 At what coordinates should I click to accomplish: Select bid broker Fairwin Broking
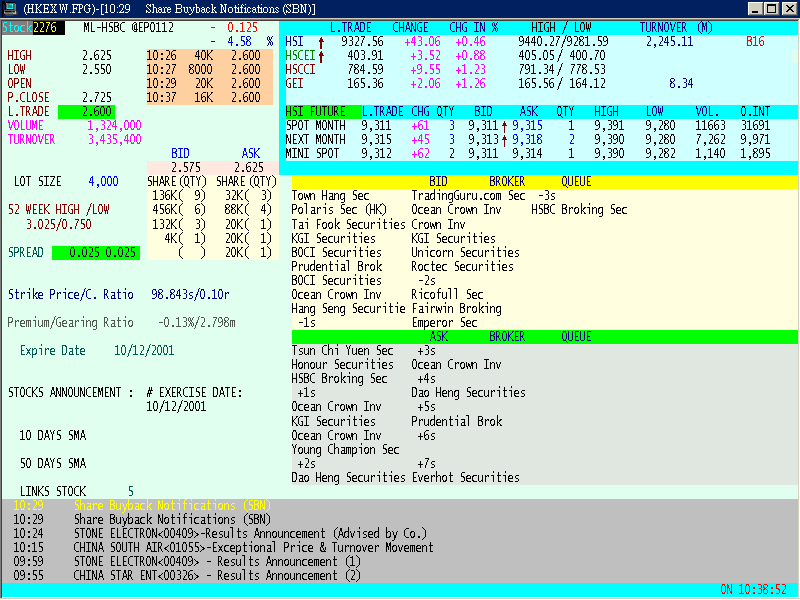(457, 308)
